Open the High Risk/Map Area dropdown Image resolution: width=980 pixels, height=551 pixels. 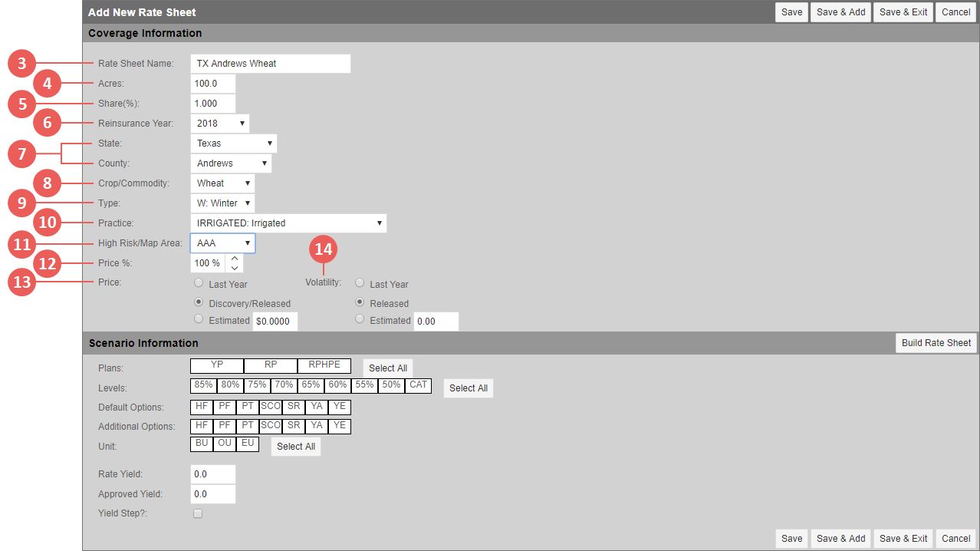tap(222, 243)
